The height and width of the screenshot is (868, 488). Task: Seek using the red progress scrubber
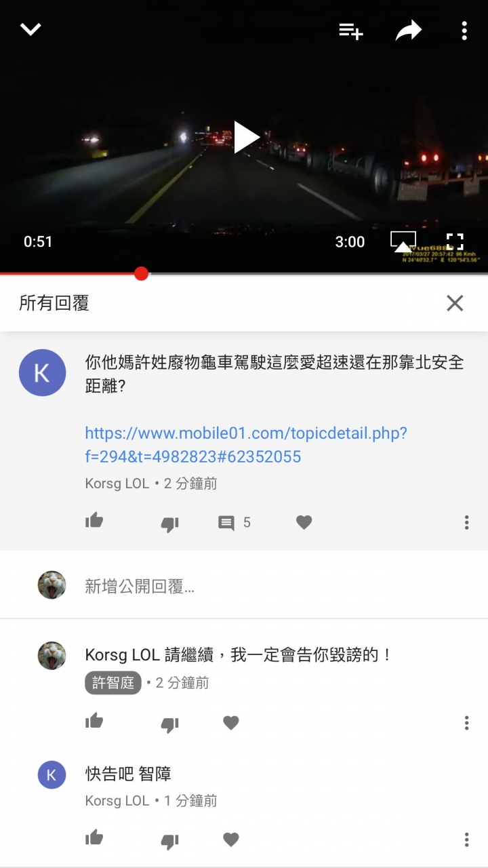point(141,273)
